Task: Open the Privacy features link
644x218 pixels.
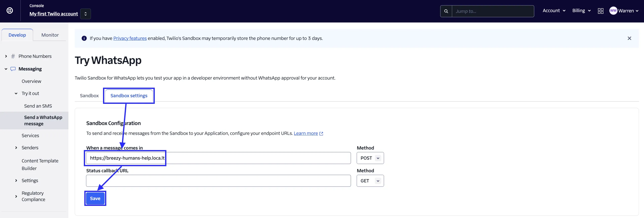Action: (x=130, y=38)
